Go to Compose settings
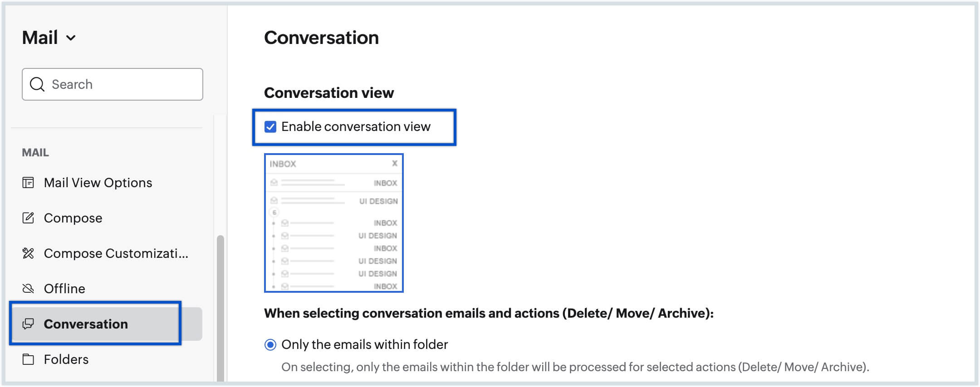The height and width of the screenshot is (387, 980). pos(73,218)
